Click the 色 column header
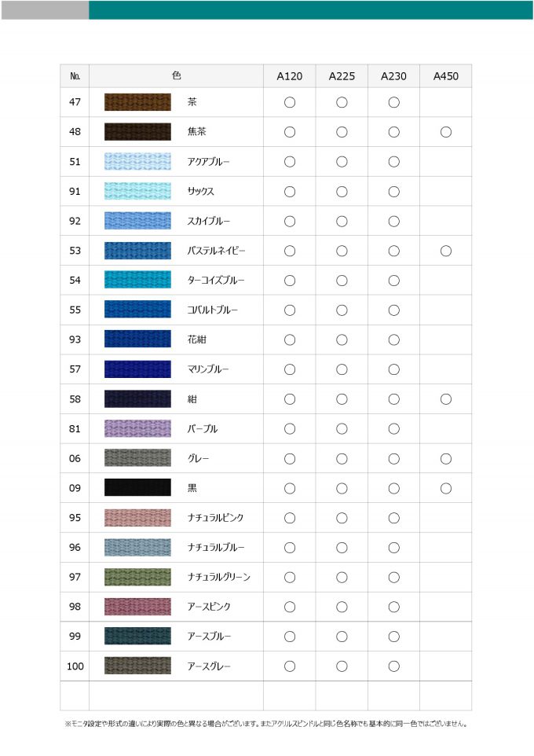The image size is (534, 756). (177, 75)
